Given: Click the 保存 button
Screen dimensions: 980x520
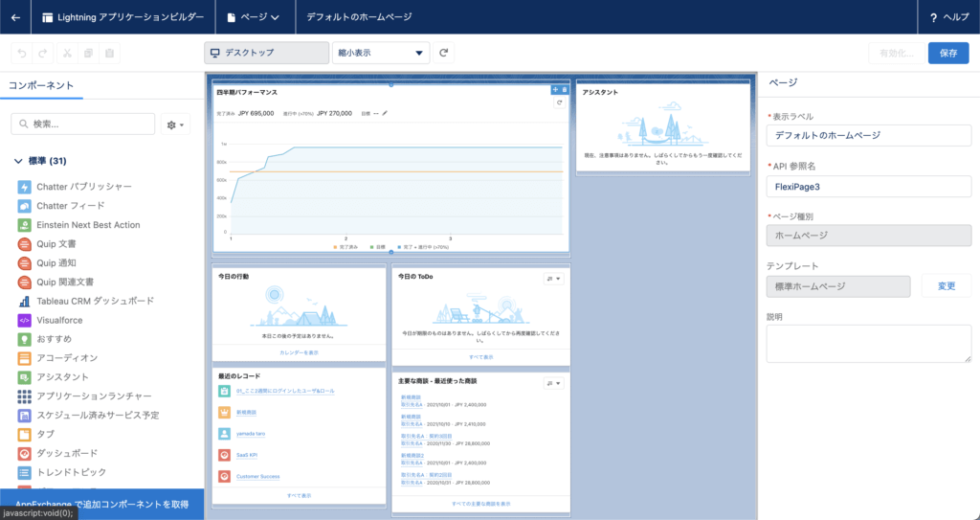Looking at the screenshot, I should tap(947, 53).
